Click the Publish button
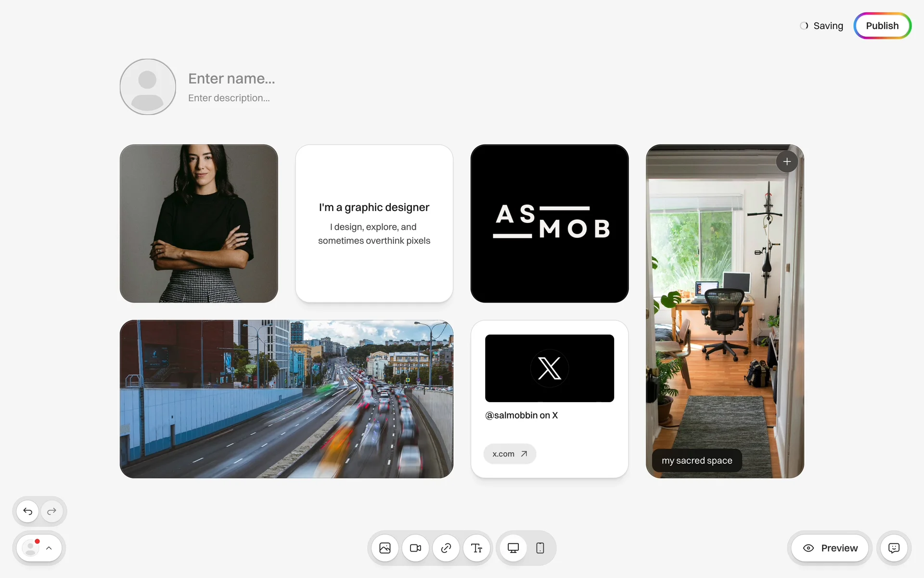Image resolution: width=924 pixels, height=578 pixels. tap(882, 26)
